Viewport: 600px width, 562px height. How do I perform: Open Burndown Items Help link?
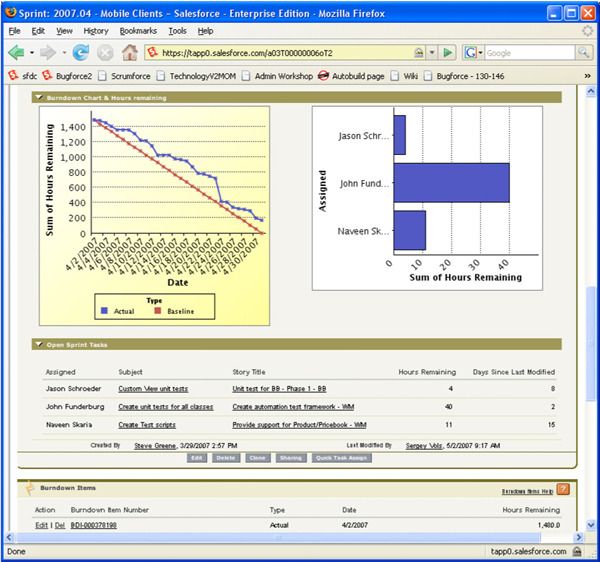point(527,491)
